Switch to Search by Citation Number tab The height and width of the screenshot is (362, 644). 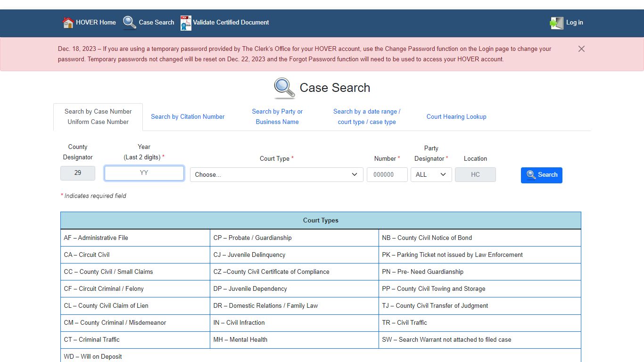188,117
